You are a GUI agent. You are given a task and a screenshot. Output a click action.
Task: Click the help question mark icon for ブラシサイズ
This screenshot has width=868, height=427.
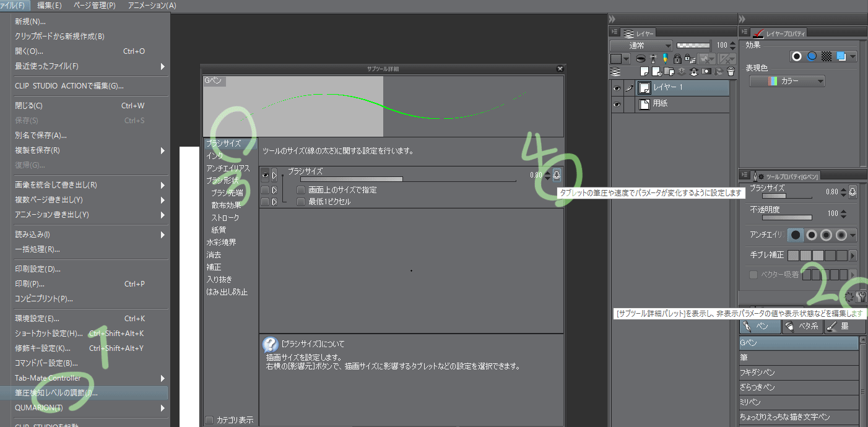(270, 345)
